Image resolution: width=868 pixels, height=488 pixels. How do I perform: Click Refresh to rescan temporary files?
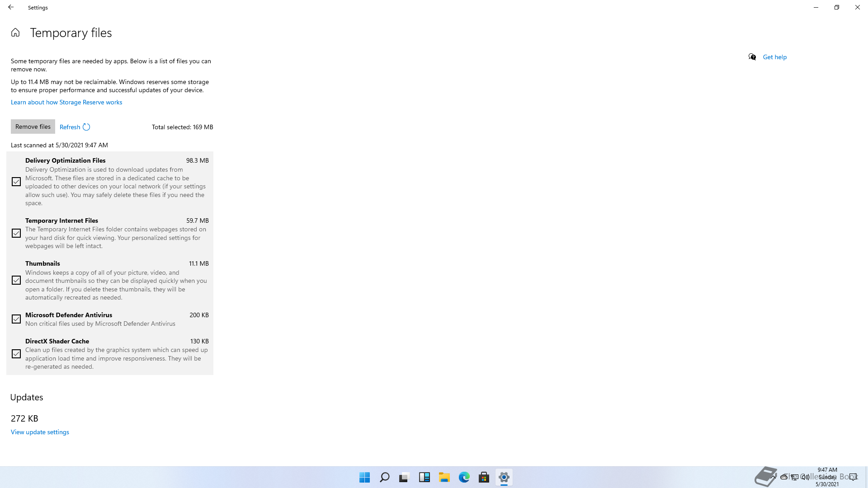[x=75, y=127]
